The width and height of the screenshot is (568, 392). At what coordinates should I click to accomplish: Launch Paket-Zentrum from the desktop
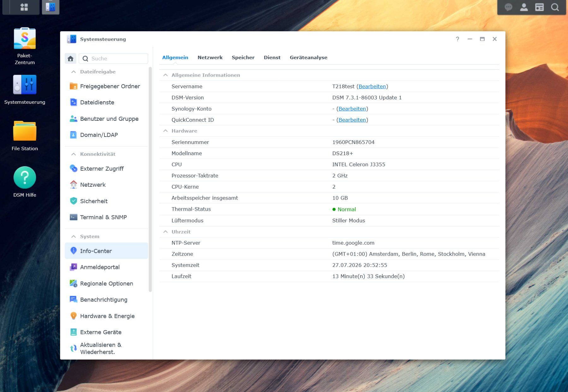coord(25,46)
